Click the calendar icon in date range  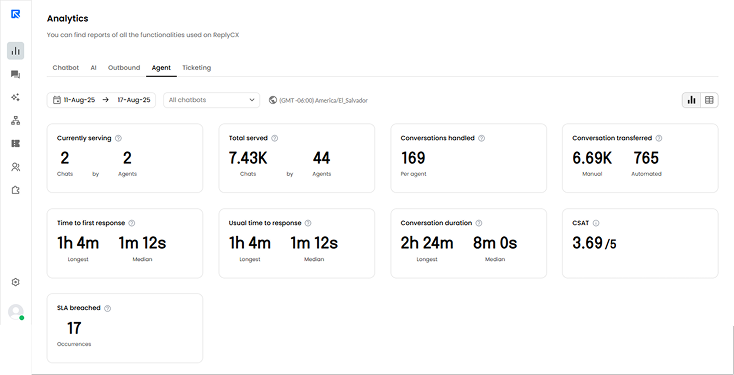[57, 100]
